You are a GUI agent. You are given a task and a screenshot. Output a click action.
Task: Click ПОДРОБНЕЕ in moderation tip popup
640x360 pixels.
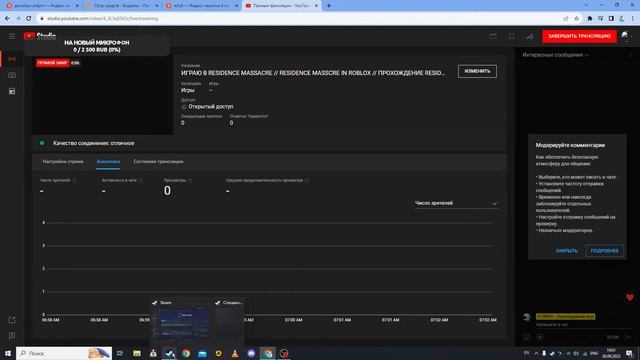(x=604, y=251)
